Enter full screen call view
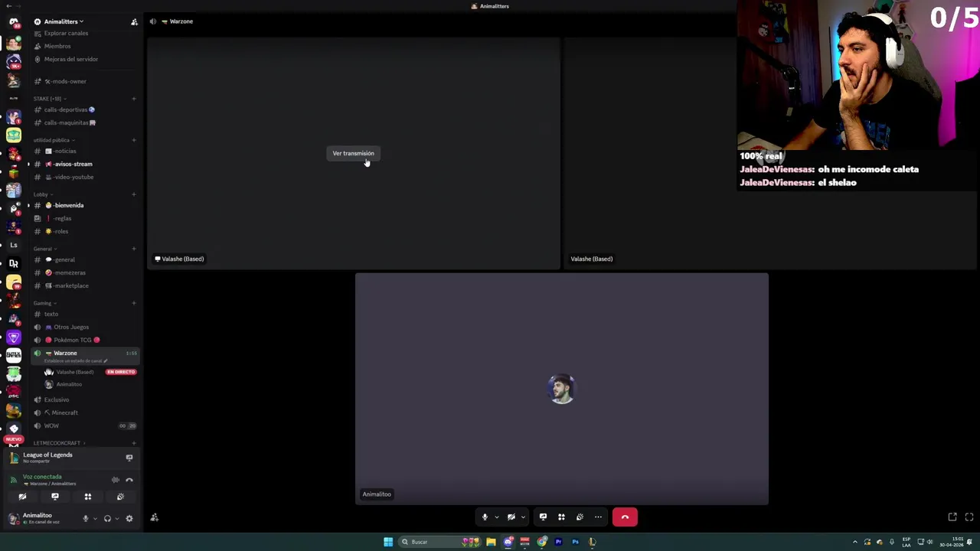 click(x=969, y=517)
